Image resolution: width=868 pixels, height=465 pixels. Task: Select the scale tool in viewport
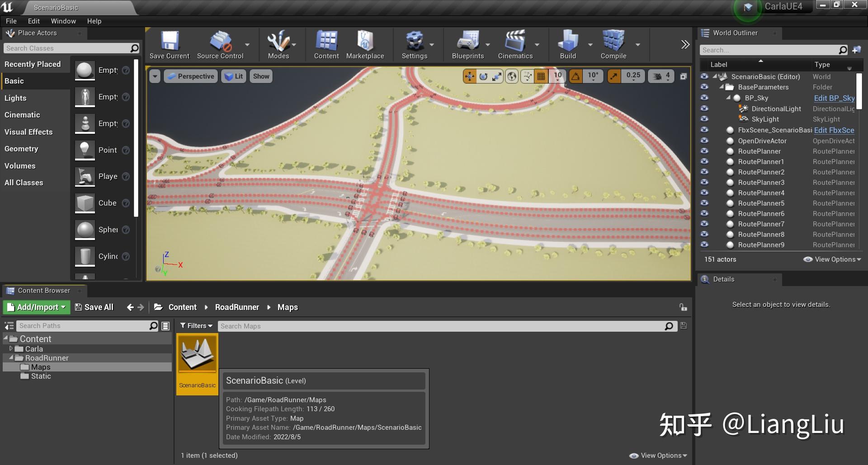(497, 76)
